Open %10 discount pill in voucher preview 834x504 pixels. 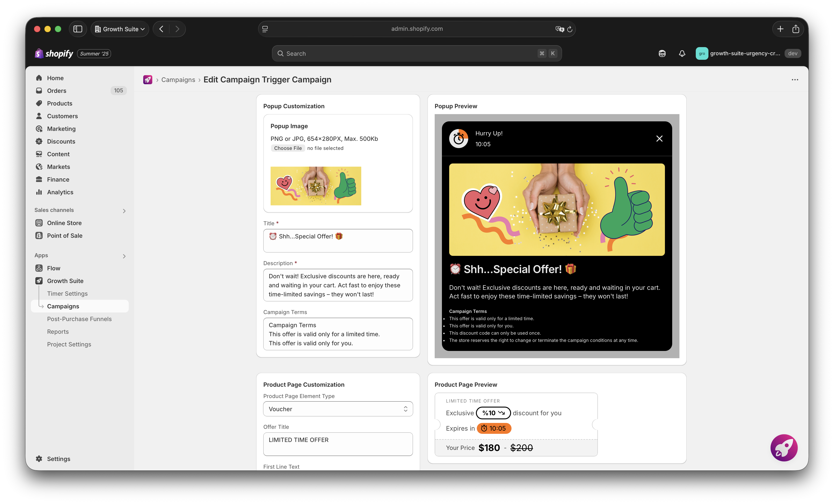[493, 413]
